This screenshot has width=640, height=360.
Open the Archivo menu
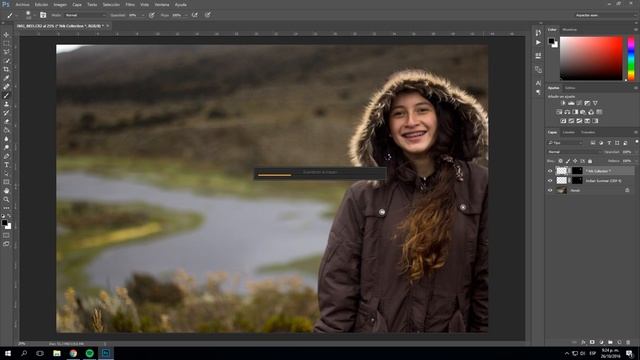[22, 5]
